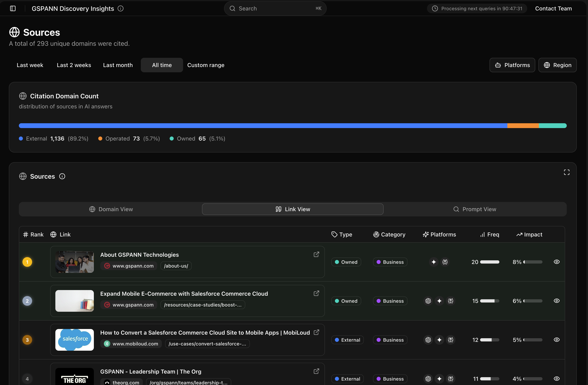
Task: Click Perplexity icon in MobiLoud row
Action: [x=451, y=340]
